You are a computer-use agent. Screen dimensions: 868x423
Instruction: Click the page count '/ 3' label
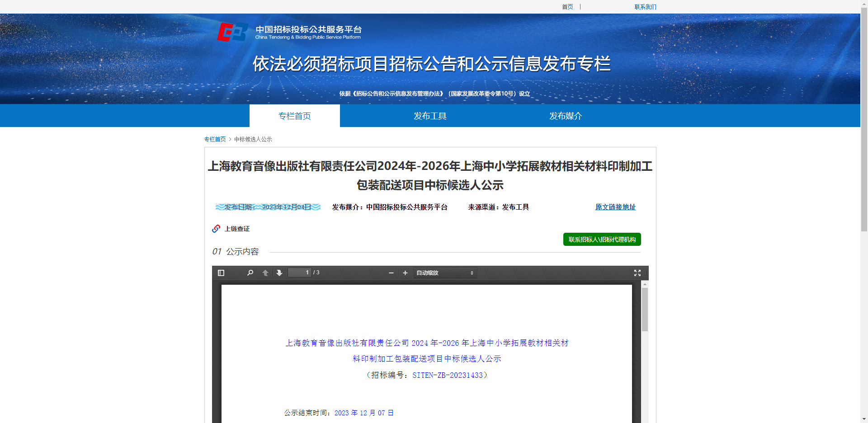coord(316,273)
